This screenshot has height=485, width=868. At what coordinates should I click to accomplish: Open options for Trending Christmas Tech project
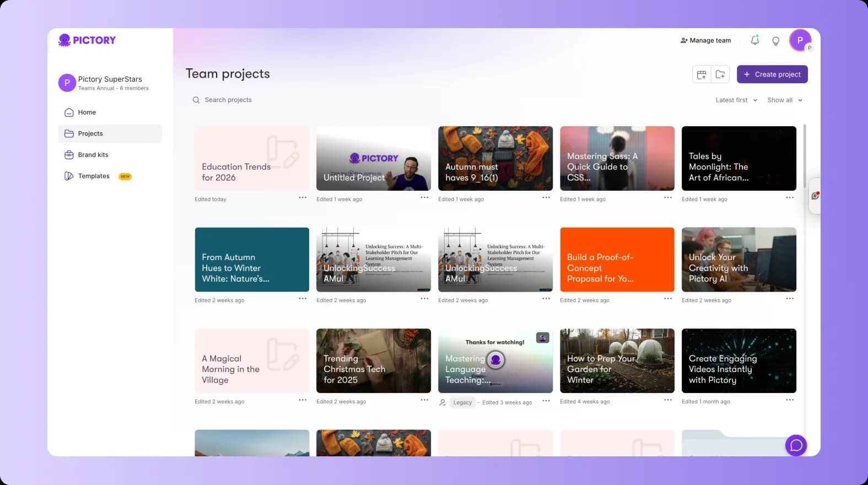(x=424, y=400)
